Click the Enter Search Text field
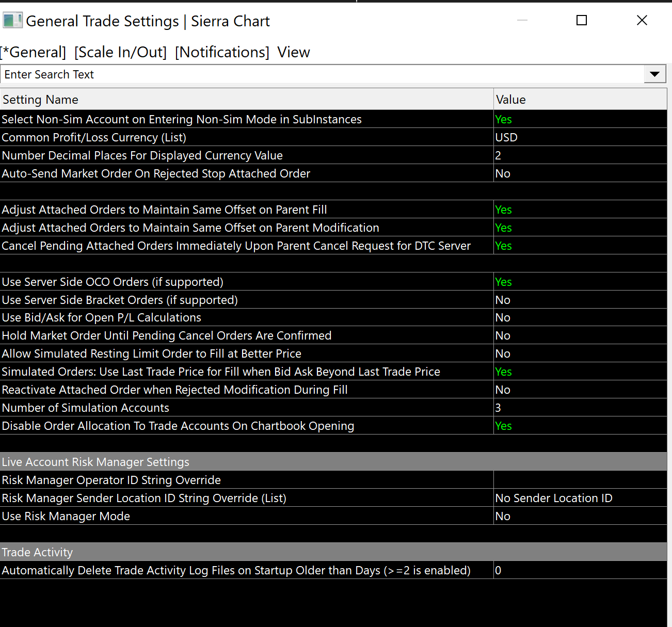Viewport: 672px width, 627px height. [x=320, y=74]
